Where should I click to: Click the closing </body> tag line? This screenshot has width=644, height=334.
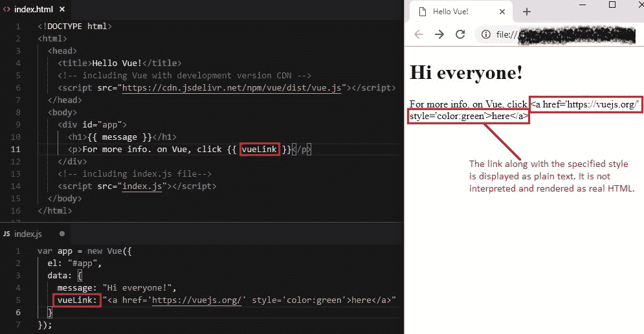tap(65, 199)
